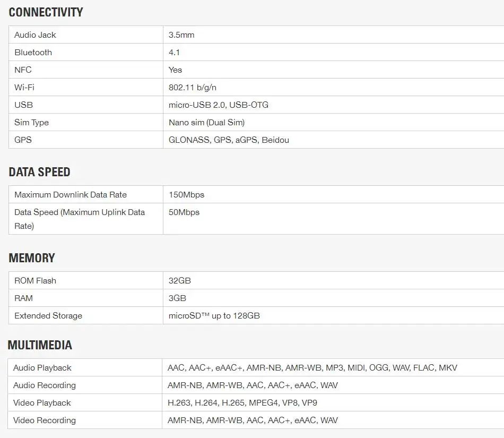Click H.263, H.264, H.265 codecs value
This screenshot has width=504, height=438.
click(x=242, y=403)
